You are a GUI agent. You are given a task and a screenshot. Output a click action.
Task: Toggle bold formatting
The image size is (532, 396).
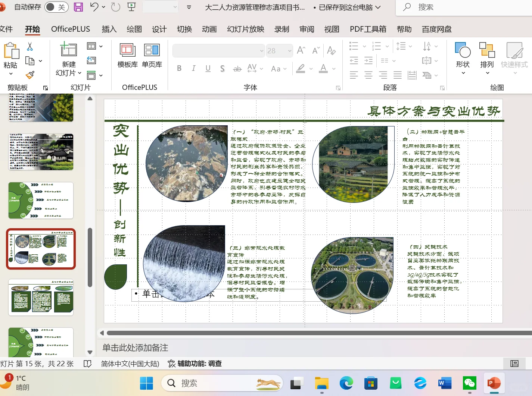pos(179,68)
